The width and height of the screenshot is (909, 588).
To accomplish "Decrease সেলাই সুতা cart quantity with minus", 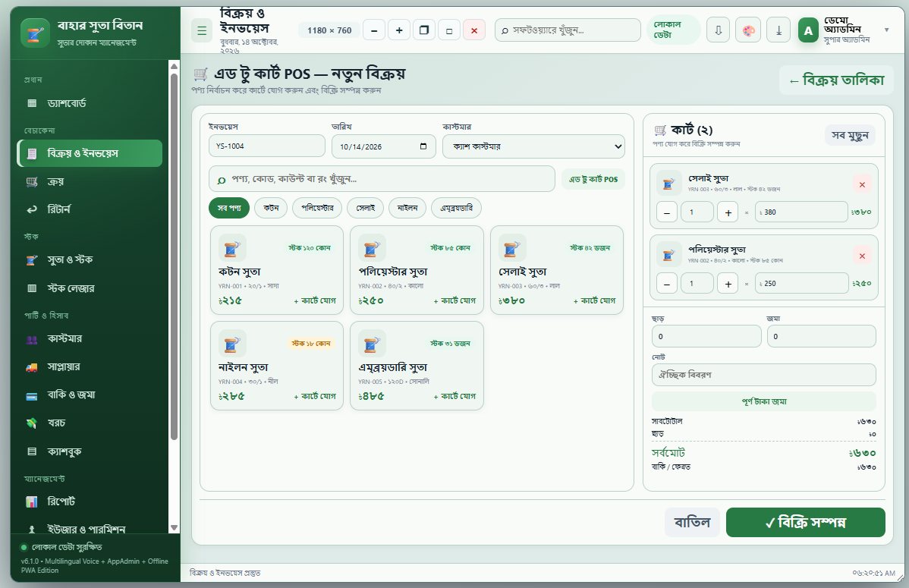I will (x=667, y=212).
